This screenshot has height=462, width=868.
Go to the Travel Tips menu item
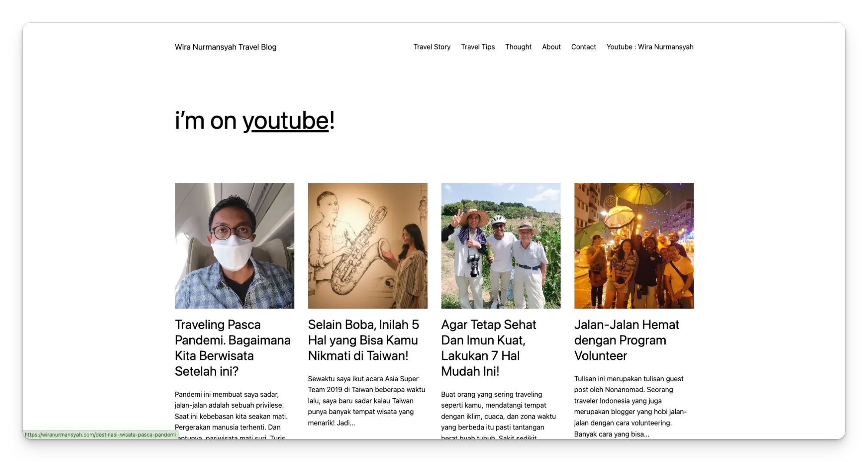(x=478, y=47)
